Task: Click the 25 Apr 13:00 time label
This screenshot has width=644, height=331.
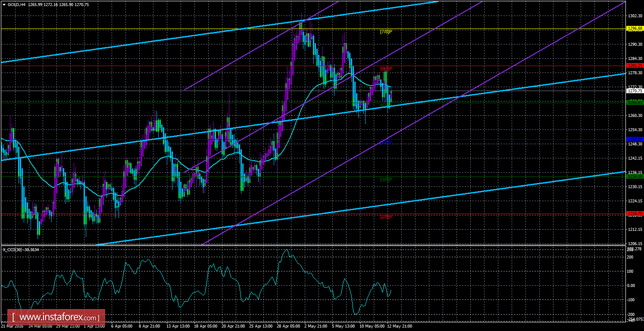Action: [262, 326]
